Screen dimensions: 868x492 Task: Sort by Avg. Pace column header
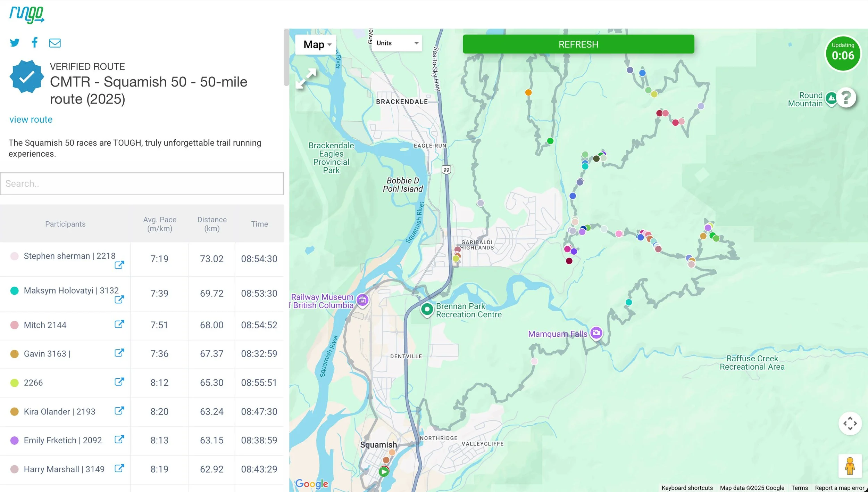click(160, 224)
